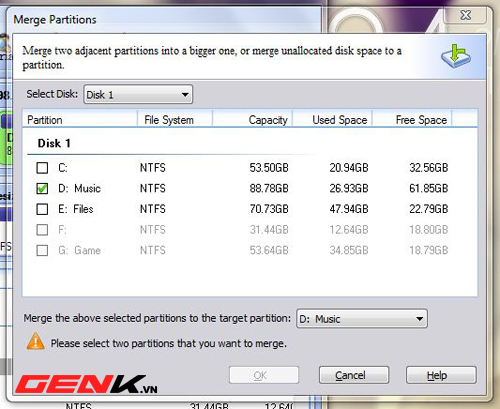The height and width of the screenshot is (409, 500).
Task: Check the E: Files partition checkbox
Action: [42, 209]
